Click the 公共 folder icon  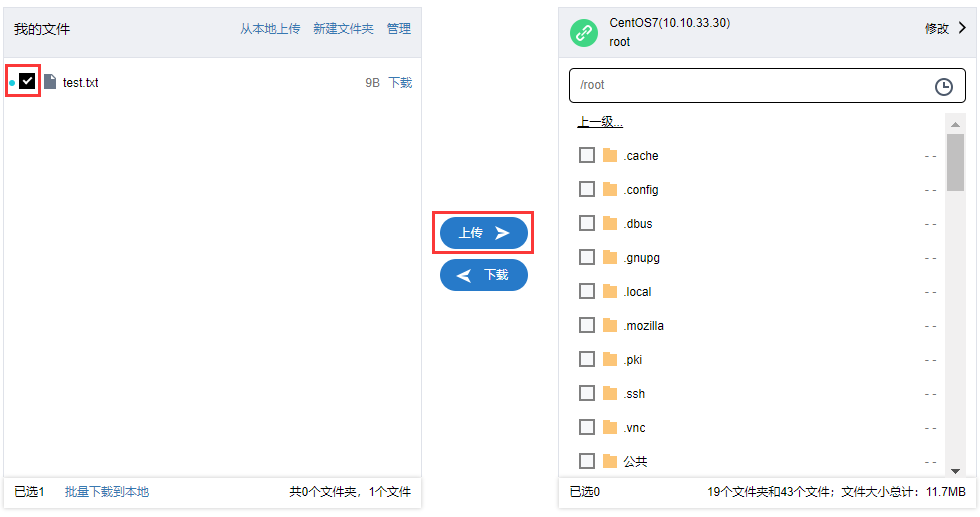tap(610, 461)
